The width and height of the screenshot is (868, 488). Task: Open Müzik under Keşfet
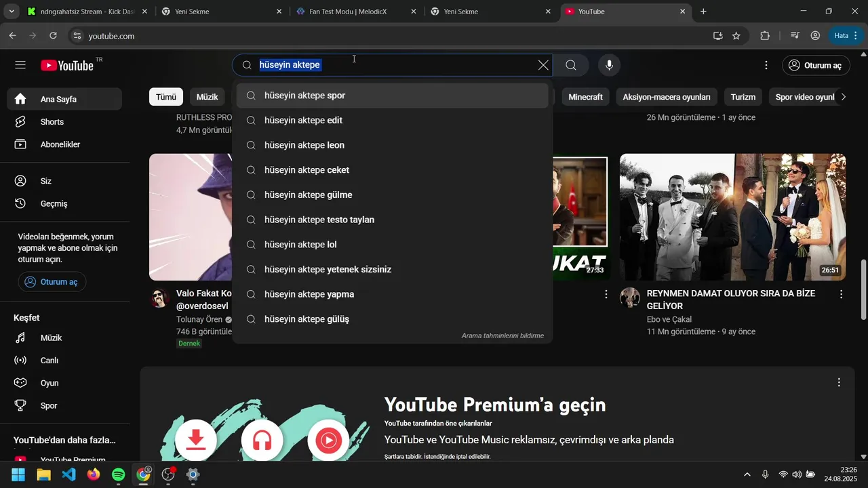[65, 338]
